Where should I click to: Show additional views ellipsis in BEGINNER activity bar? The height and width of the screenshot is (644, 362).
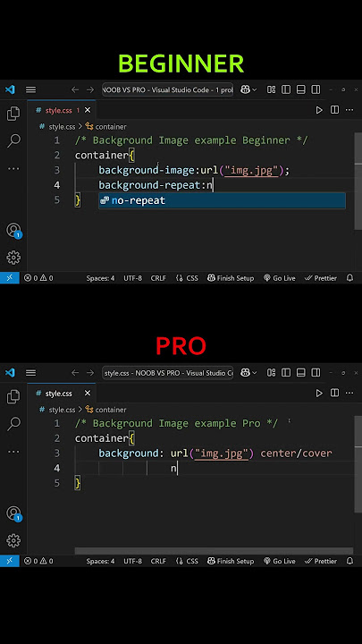[x=13, y=169]
